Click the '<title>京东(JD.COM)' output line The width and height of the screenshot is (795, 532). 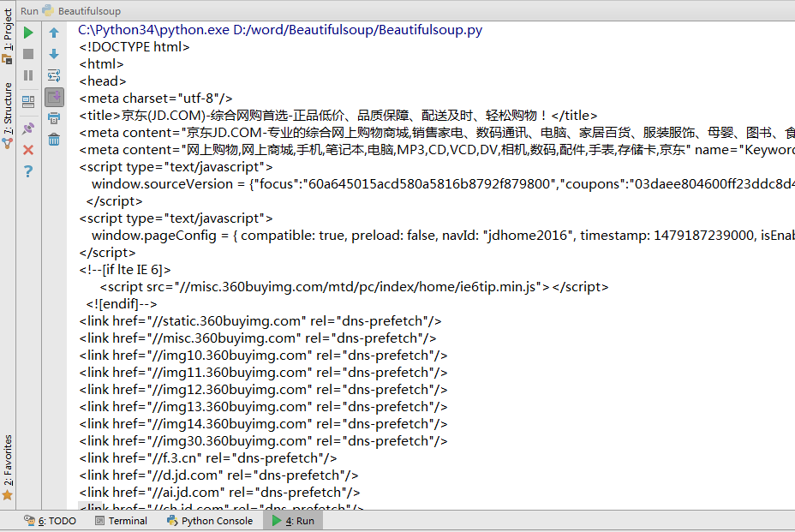(338, 116)
